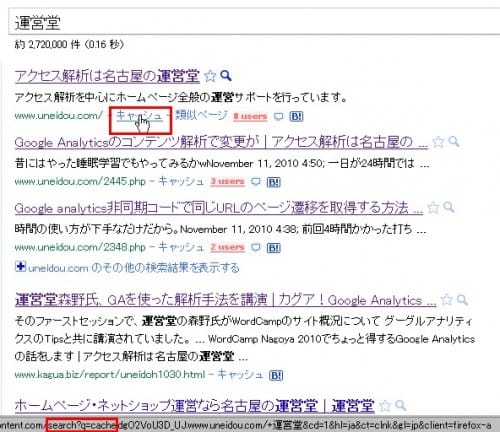The width and height of the screenshot is (500, 432).
Task: Click the red users count next to 類似ページ
Action: click(x=250, y=116)
